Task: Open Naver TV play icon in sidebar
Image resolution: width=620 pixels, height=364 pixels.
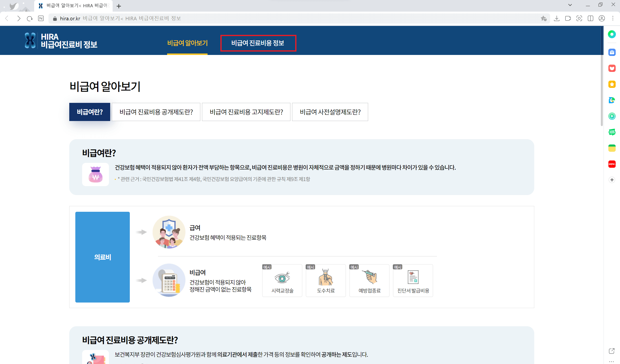Action: click(x=612, y=116)
